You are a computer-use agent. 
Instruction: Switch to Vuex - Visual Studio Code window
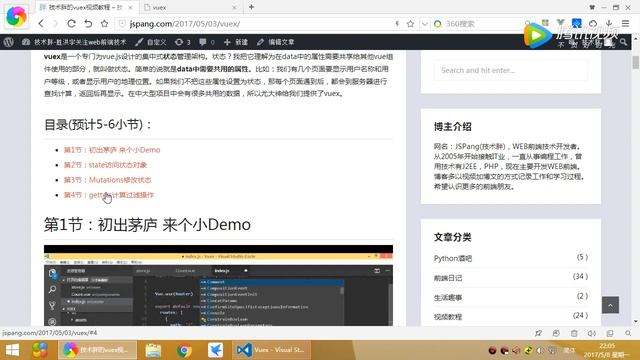(x=271, y=350)
